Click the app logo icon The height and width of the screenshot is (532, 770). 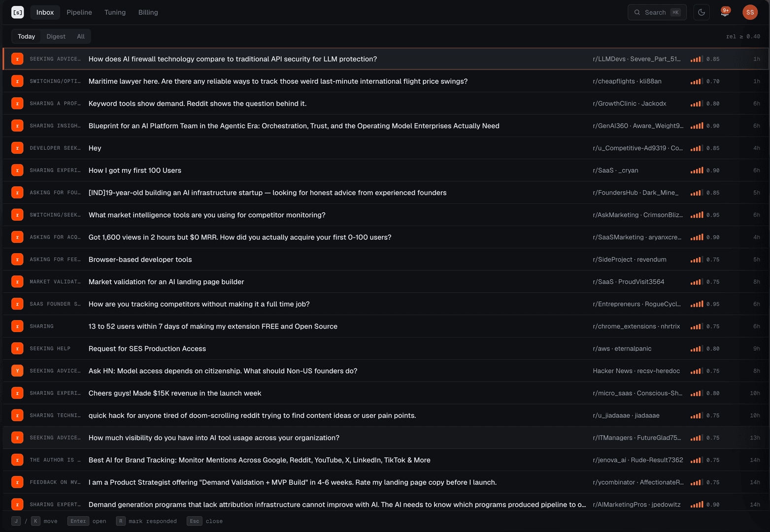point(18,12)
